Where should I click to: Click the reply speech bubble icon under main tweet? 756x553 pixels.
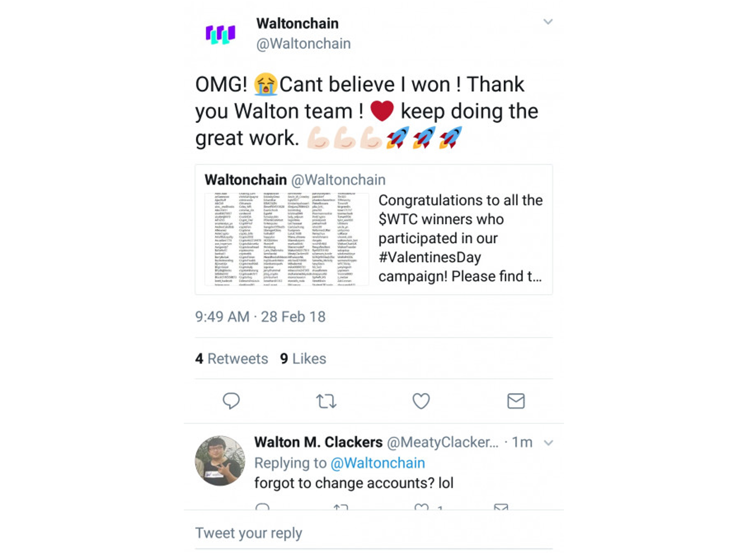point(231,401)
